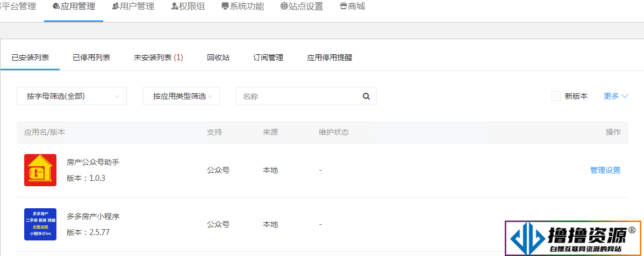This screenshot has width=644, height=256.
Task: Expand the 按应用类型筛选 dropdown
Action: [182, 96]
